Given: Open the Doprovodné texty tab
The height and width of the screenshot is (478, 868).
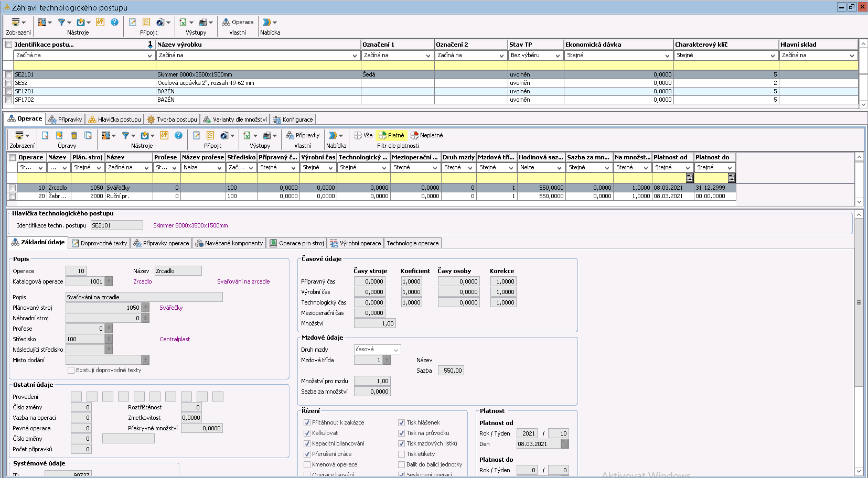Looking at the screenshot, I should click(x=99, y=243).
